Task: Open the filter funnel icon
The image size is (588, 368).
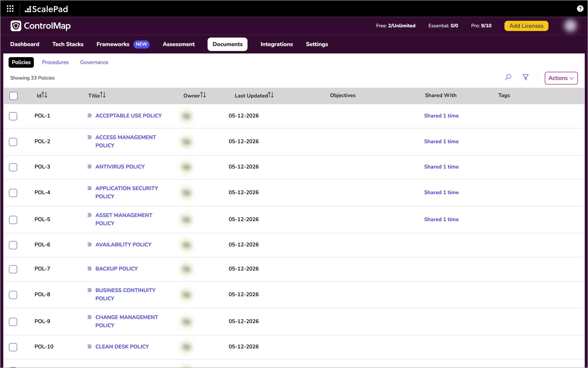Action: (x=525, y=77)
